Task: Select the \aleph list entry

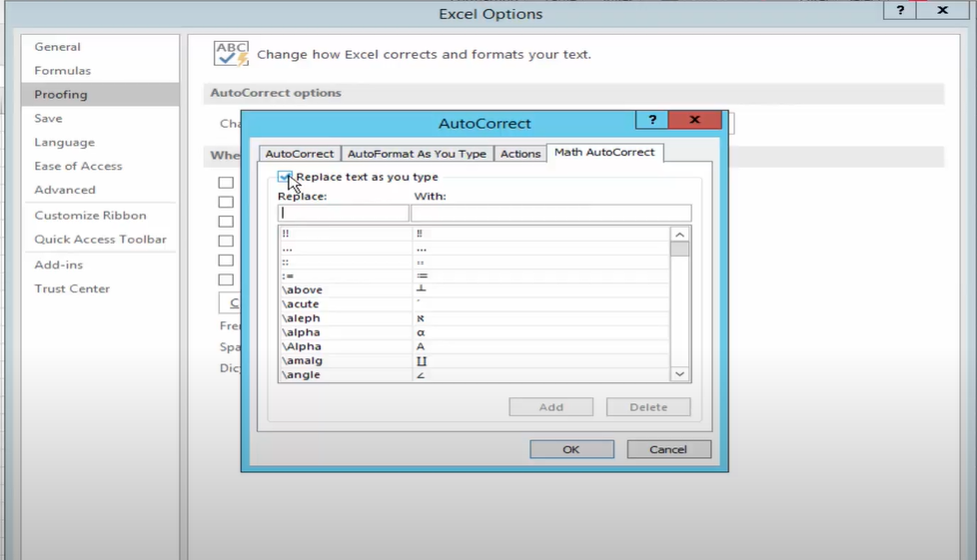Action: click(x=474, y=318)
